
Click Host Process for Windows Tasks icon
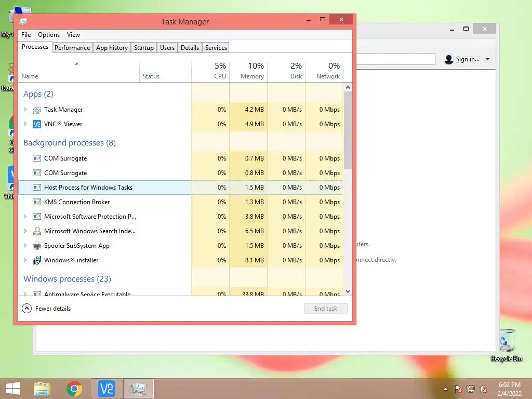tap(37, 187)
